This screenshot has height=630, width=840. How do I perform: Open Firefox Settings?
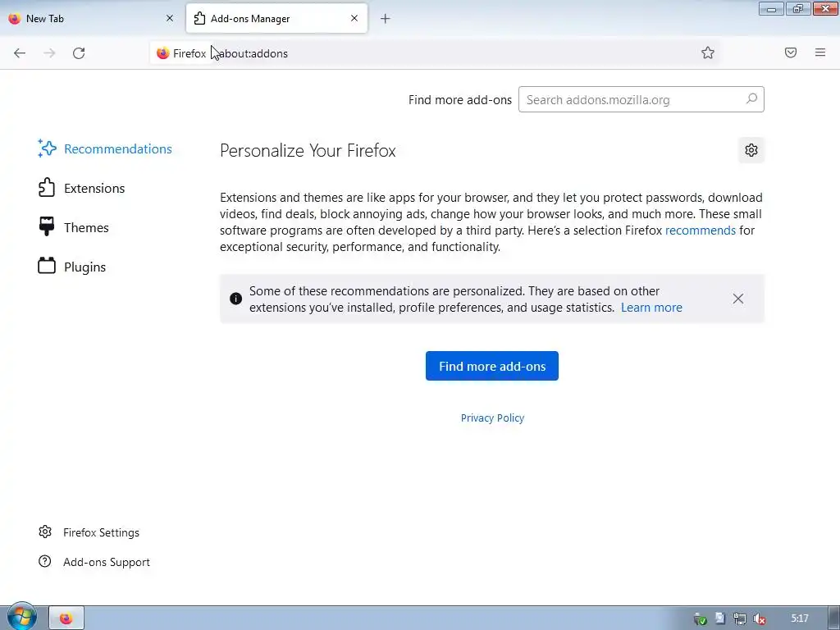pyautogui.click(x=89, y=532)
